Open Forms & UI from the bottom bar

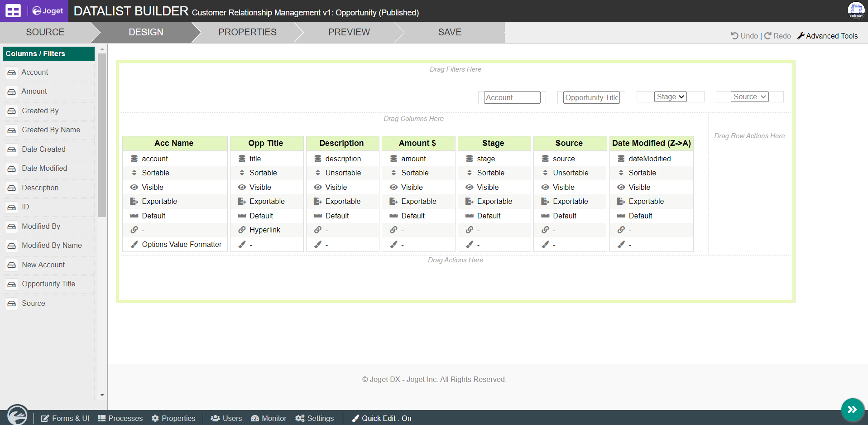pos(65,418)
